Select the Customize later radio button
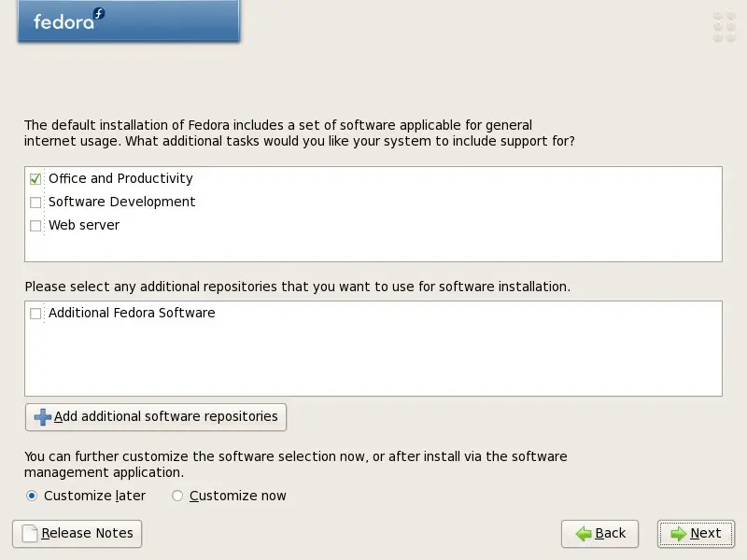The width and height of the screenshot is (747, 560). pos(32,496)
